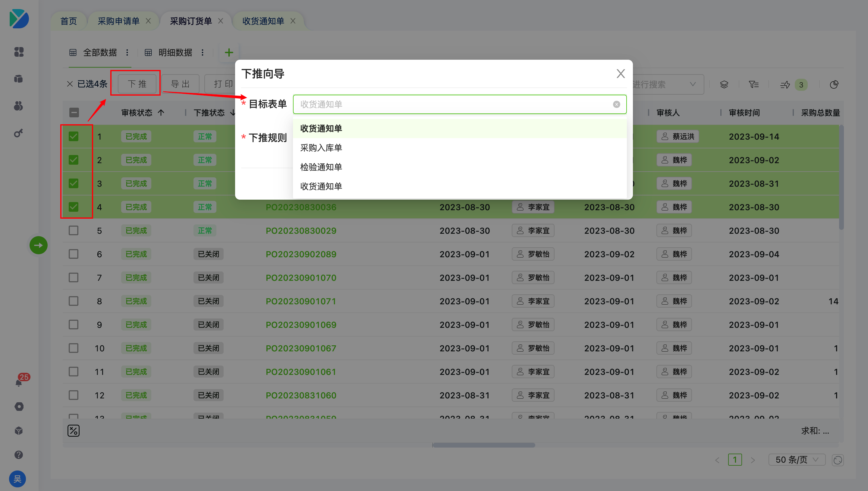Viewport: 868px width, 491px height.
Task: Uncheck the checkbox for row 1
Action: click(x=74, y=137)
